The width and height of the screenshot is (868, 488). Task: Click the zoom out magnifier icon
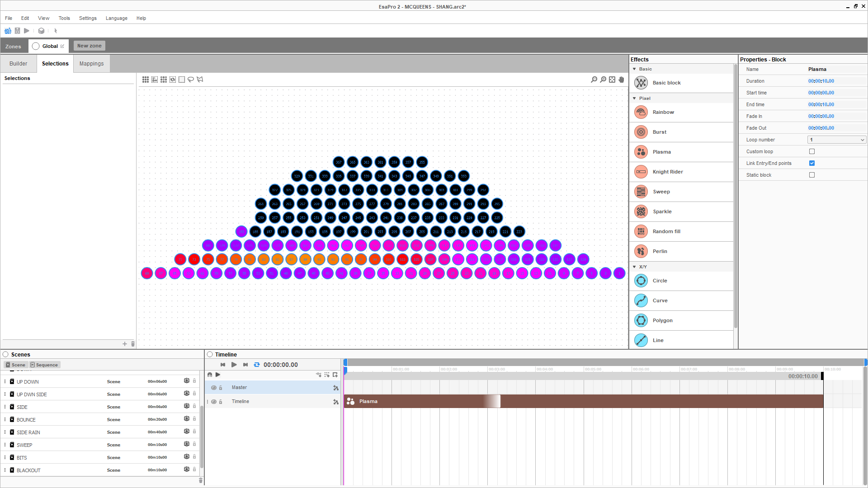point(594,80)
